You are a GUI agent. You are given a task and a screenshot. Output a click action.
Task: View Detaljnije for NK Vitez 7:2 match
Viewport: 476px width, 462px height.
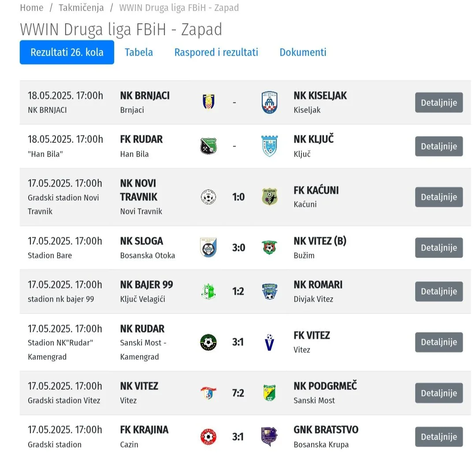tap(439, 393)
